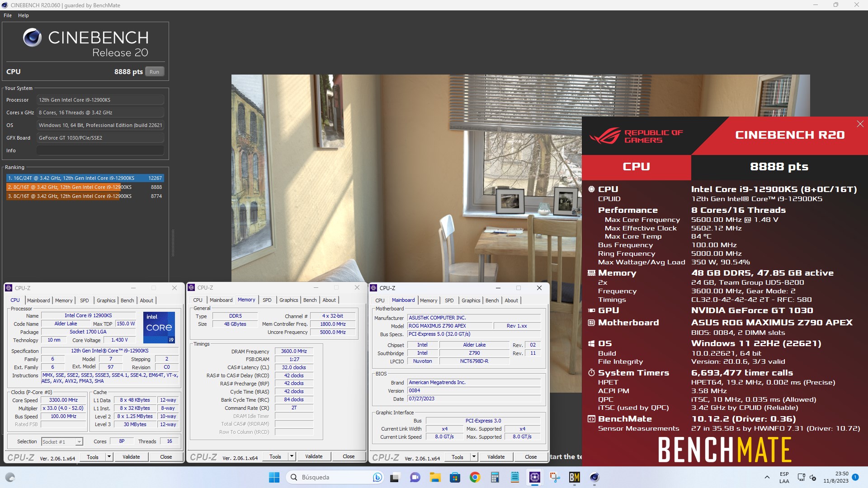Viewport: 868px width, 488px height.
Task: Open the network status tray icon
Action: [x=801, y=477]
